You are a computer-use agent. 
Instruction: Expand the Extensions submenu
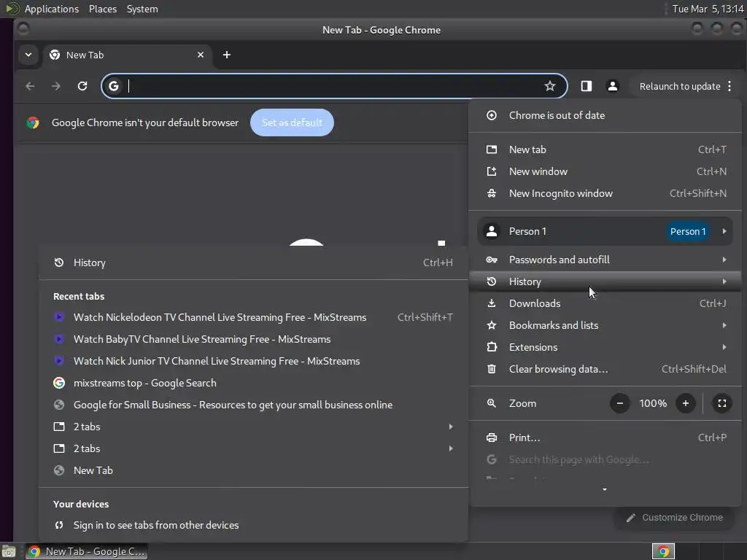pyautogui.click(x=605, y=347)
